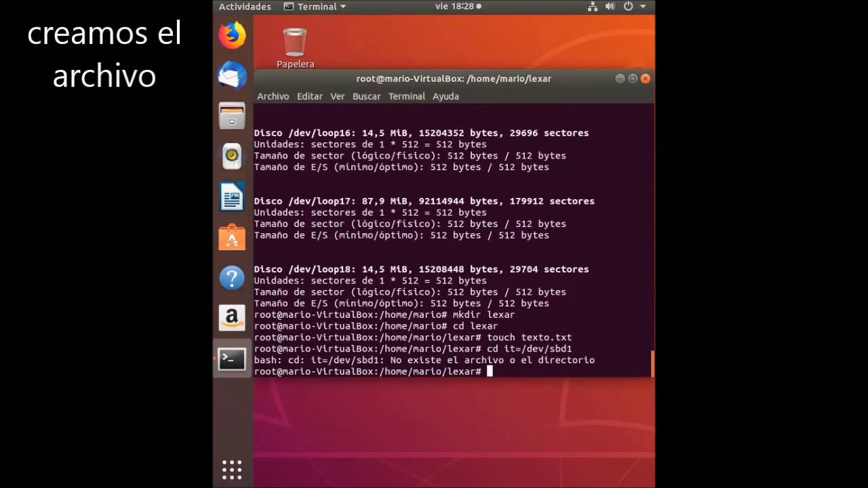868x488 pixels.
Task: Click the terminal cursor at last prompt
Action: point(490,371)
